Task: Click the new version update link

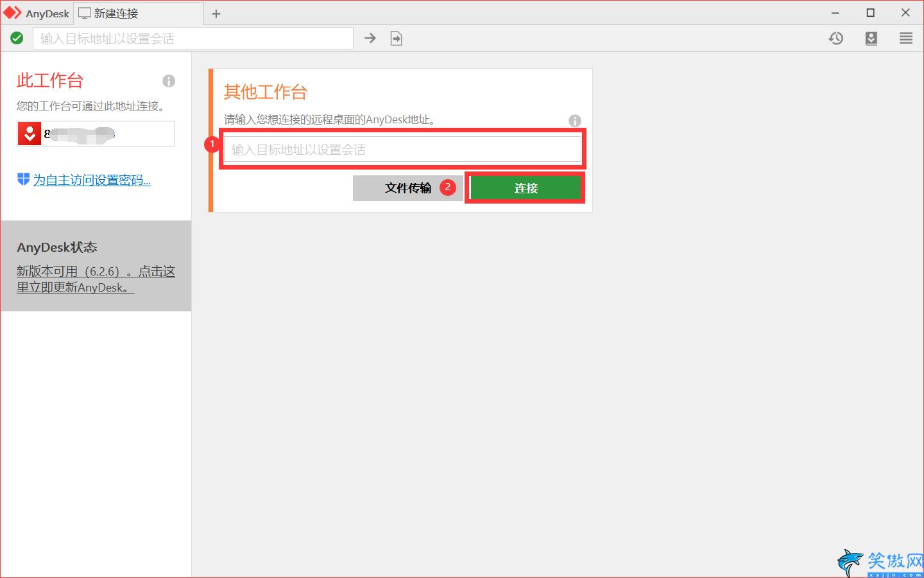Action: (x=96, y=279)
